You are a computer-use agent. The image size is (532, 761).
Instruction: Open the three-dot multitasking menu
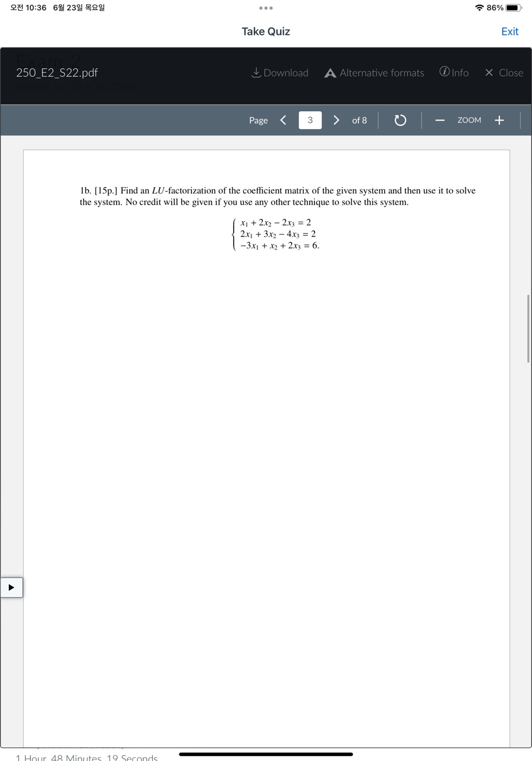[266, 8]
